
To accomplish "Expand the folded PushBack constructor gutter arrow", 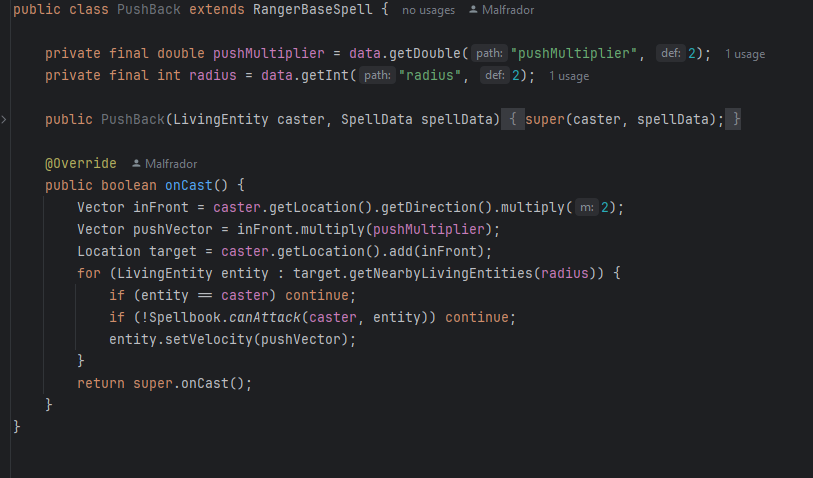I will coord(4,120).
